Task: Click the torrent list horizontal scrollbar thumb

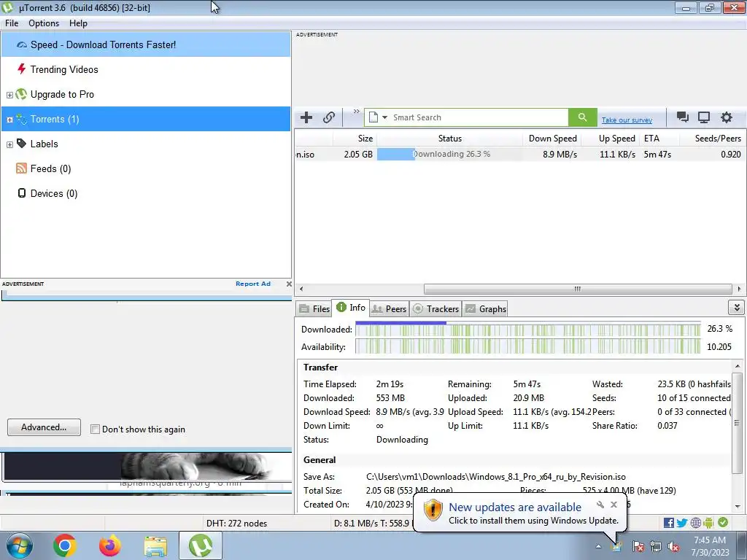Action: [578, 289]
